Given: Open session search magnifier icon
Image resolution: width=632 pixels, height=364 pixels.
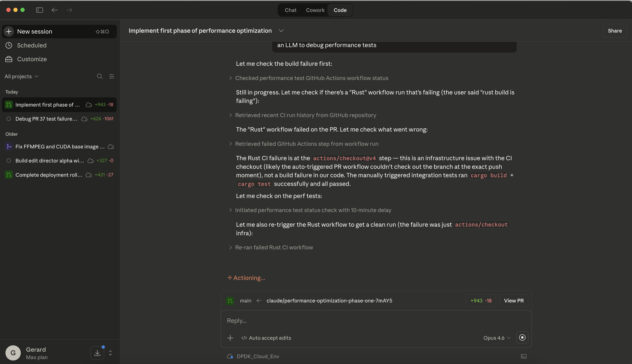Looking at the screenshot, I should [100, 76].
